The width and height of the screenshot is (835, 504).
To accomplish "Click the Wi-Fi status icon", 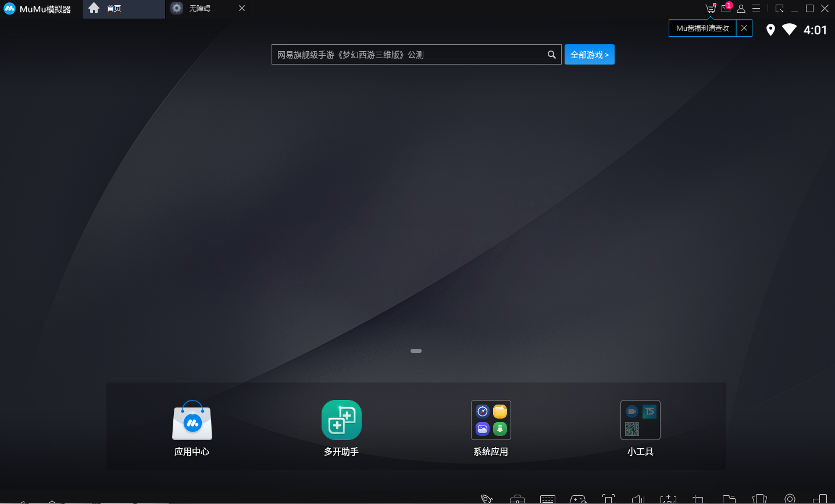I will (x=789, y=30).
